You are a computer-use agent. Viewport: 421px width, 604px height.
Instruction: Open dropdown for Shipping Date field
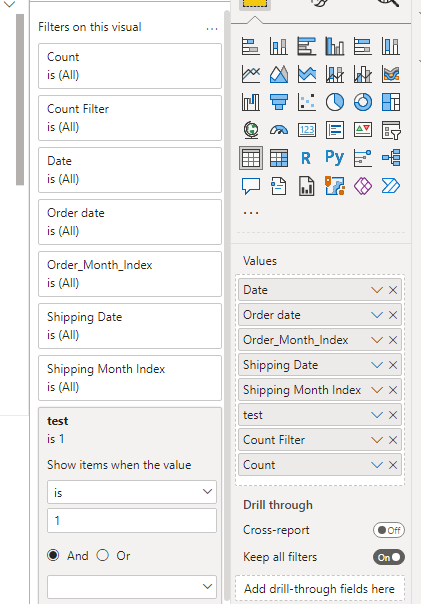(376, 365)
